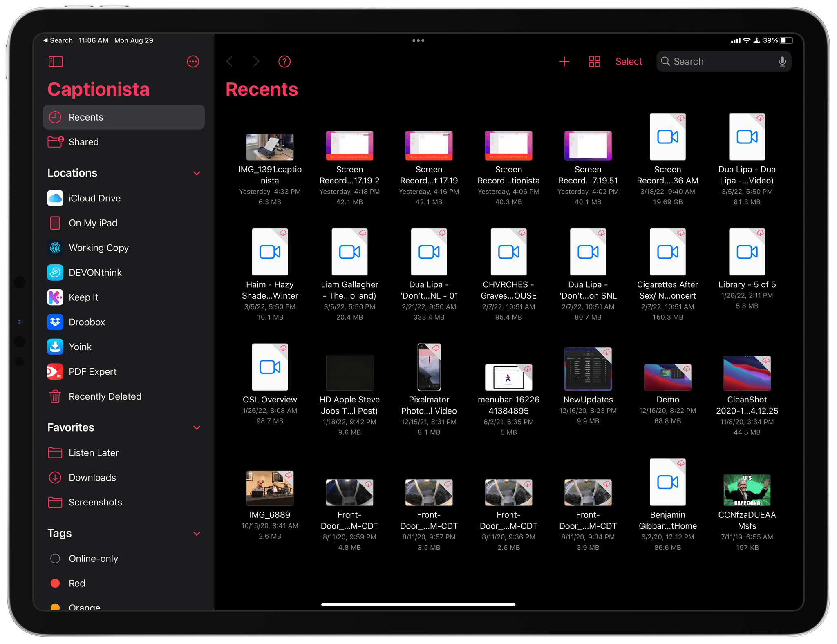Screen dimensions: 837x644
Task: Open Front-Door clip from 9:34 PM
Action: tap(588, 516)
